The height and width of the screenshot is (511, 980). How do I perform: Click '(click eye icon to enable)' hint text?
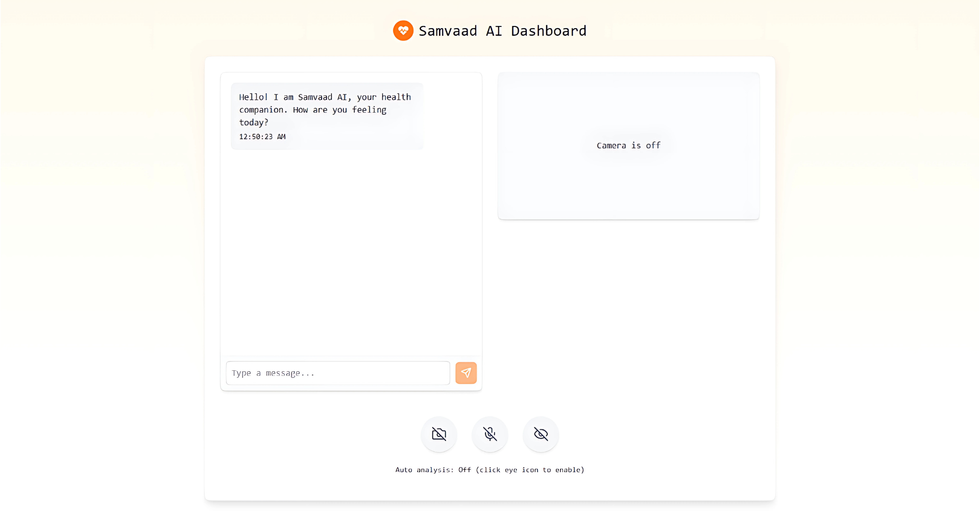[530, 470]
